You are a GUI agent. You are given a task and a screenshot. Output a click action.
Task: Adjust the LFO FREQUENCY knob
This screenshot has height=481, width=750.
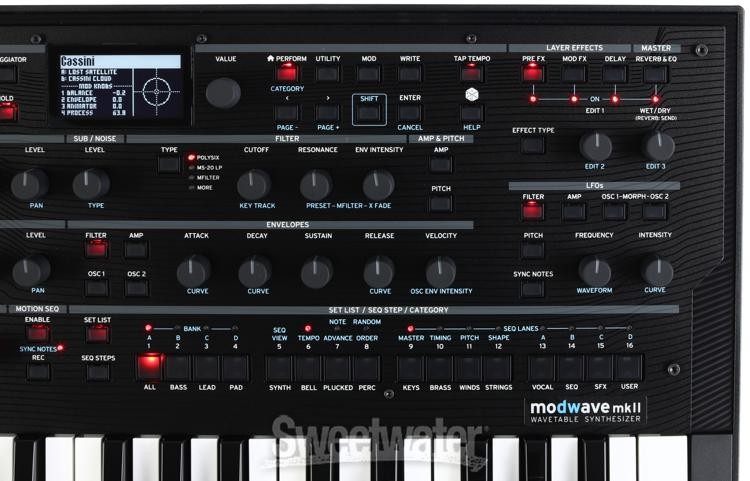coord(595,271)
